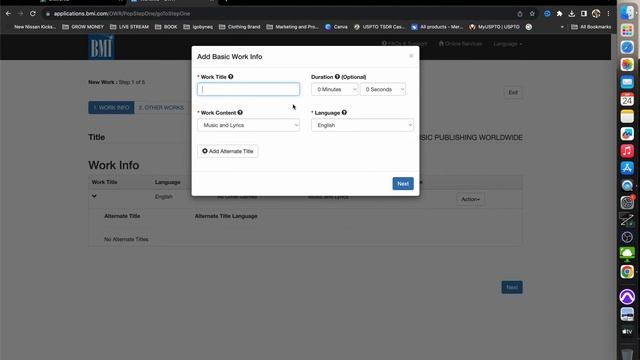Open the 0 Seconds duration dropdown
640x360 pixels.
[x=383, y=89]
